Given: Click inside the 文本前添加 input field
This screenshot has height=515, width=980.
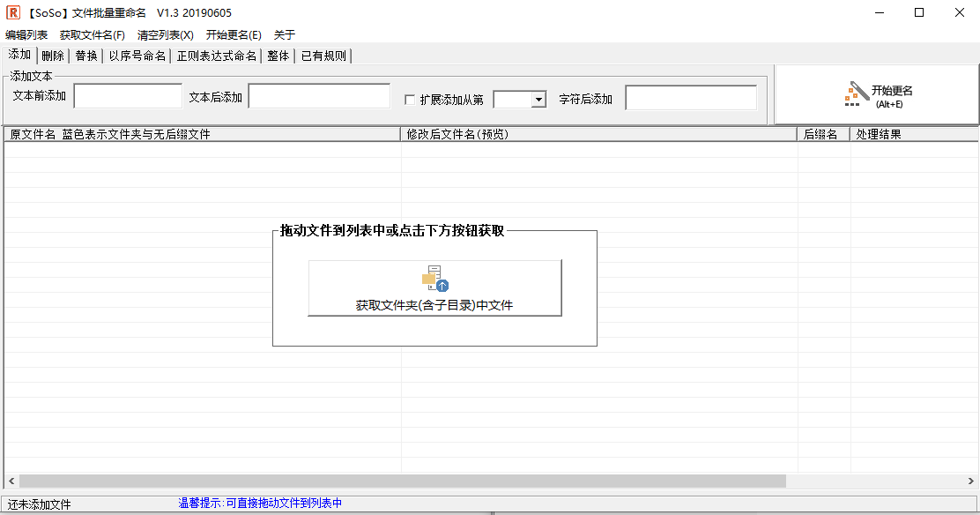Looking at the screenshot, I should pos(128,95).
